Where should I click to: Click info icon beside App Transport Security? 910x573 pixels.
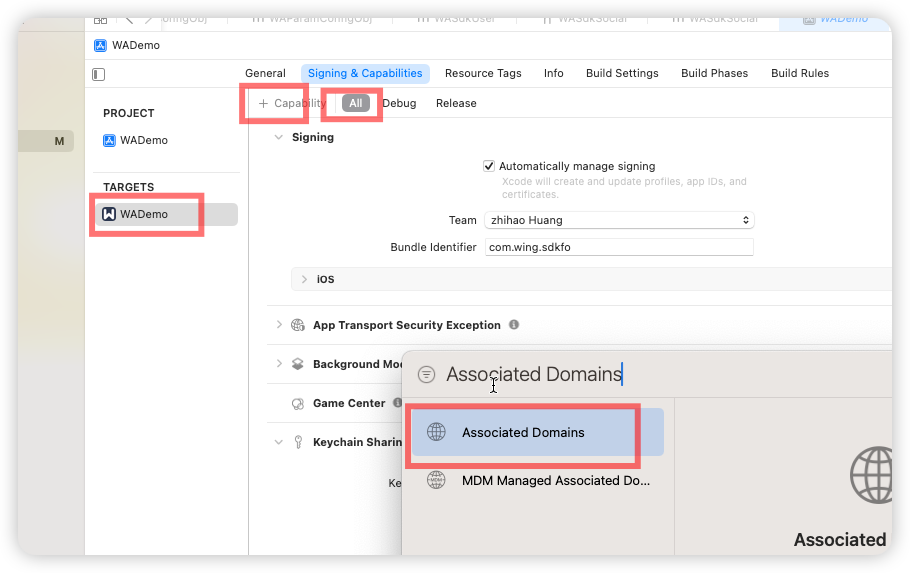click(x=514, y=325)
